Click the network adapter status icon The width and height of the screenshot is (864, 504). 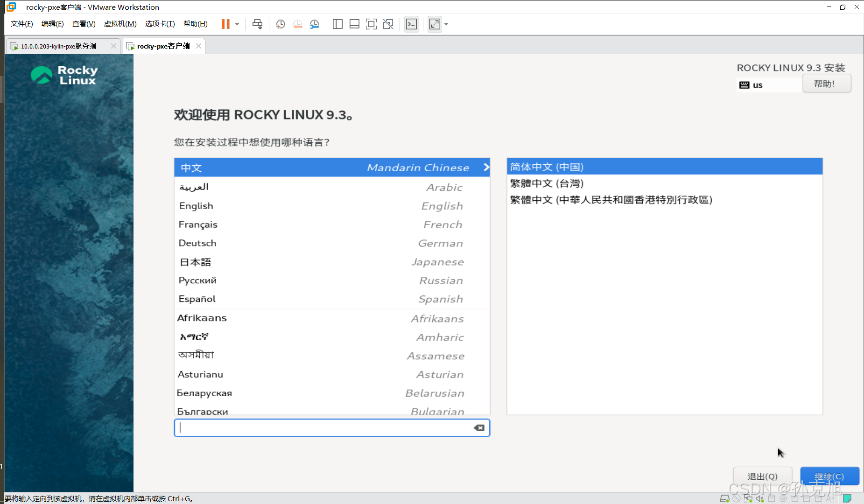coord(748,498)
